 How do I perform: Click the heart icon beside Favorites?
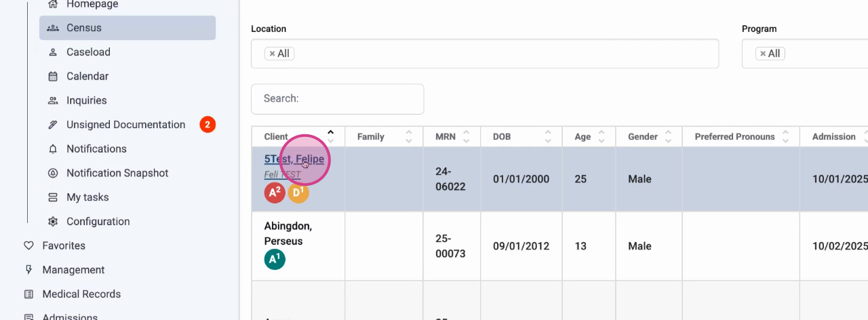point(28,245)
